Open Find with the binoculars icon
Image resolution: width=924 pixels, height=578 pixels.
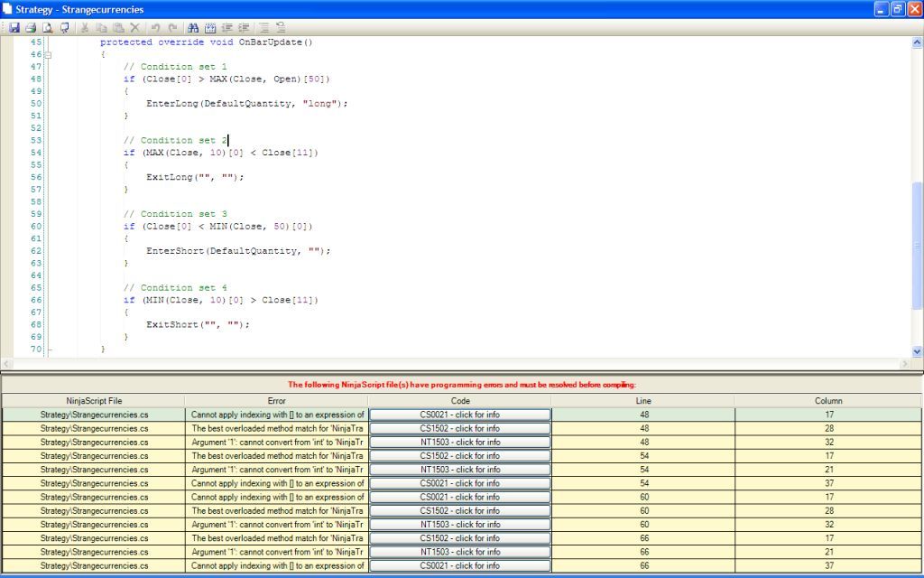(193, 27)
